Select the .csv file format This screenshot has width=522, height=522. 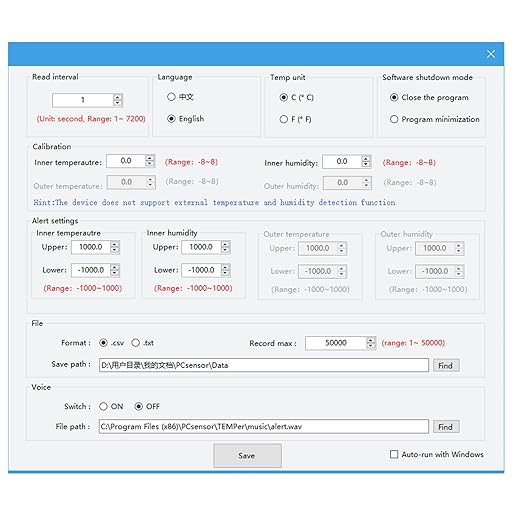[x=104, y=343]
